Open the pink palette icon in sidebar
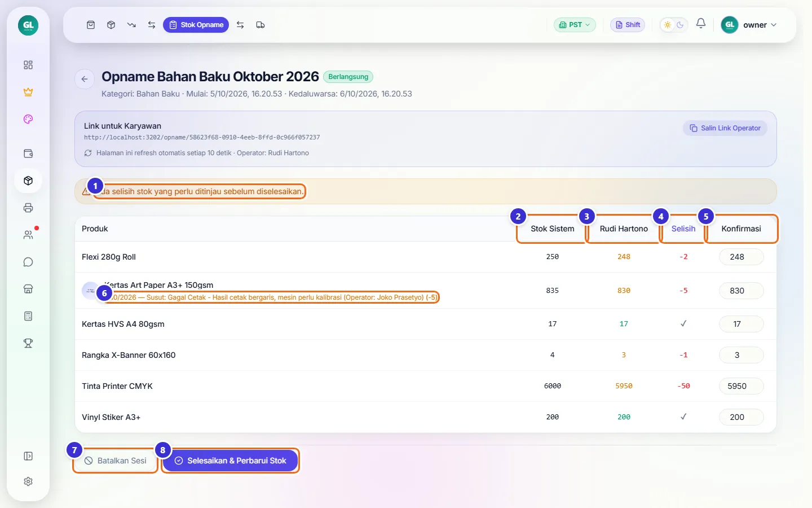The width and height of the screenshot is (812, 508). click(28, 119)
